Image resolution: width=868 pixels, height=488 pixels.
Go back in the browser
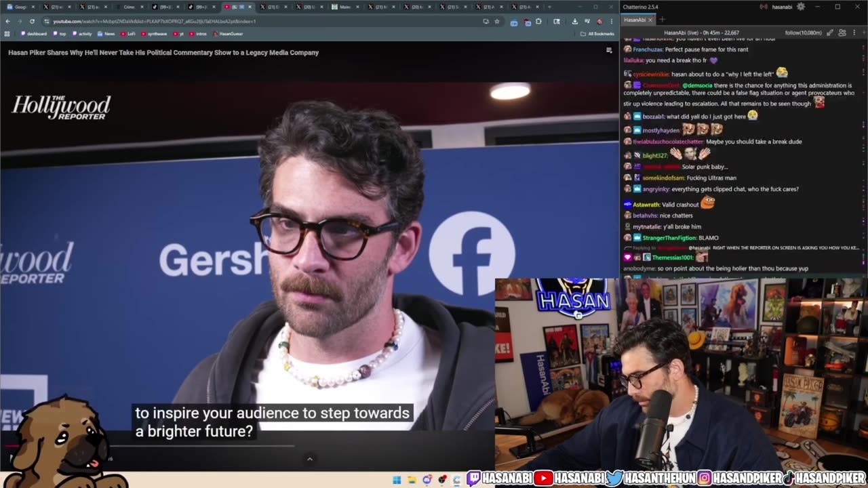[7, 21]
